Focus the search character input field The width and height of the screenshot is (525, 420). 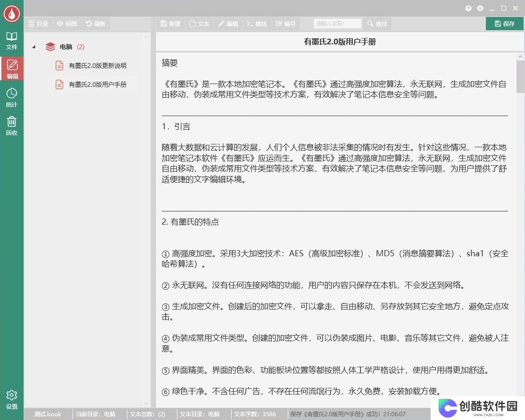pyautogui.click(x=337, y=24)
